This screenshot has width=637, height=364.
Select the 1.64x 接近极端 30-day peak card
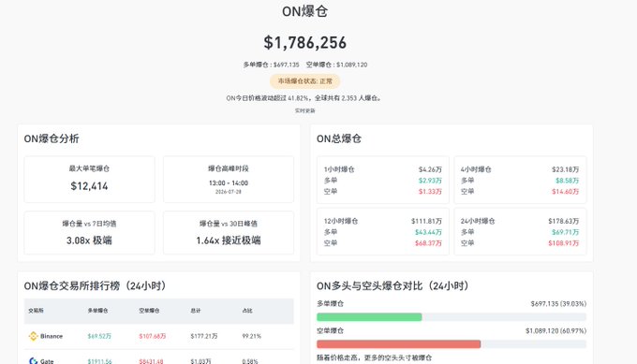(x=229, y=232)
